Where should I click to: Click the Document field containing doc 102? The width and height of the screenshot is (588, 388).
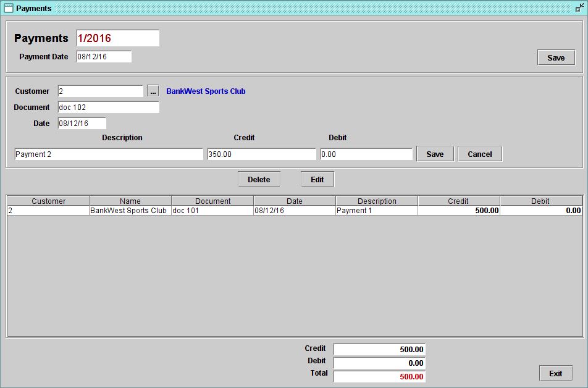tap(109, 107)
